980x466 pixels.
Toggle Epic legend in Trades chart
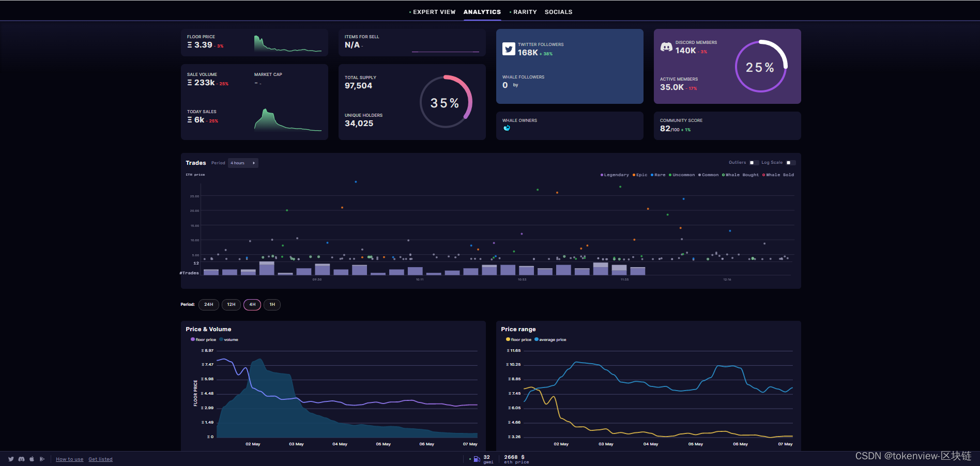(640, 175)
